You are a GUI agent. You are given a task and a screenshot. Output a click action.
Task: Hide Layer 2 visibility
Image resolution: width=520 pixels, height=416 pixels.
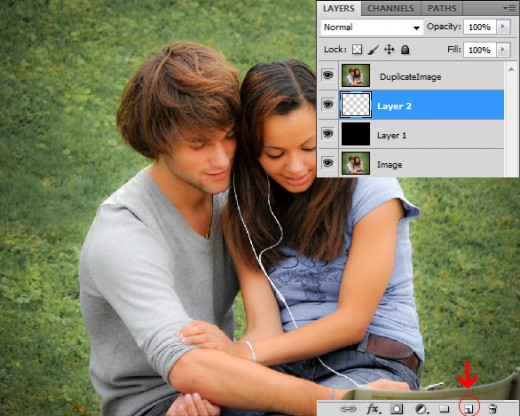point(328,104)
